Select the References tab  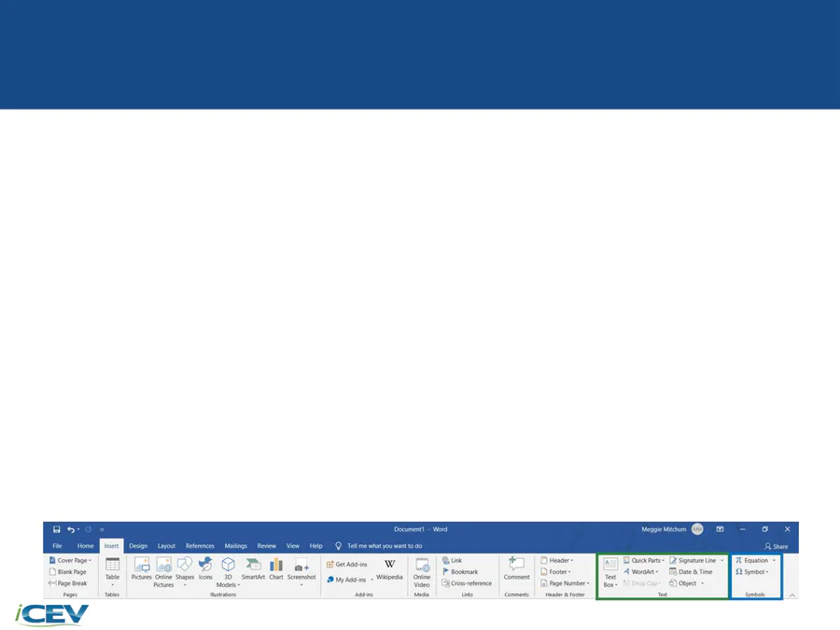pos(200,546)
